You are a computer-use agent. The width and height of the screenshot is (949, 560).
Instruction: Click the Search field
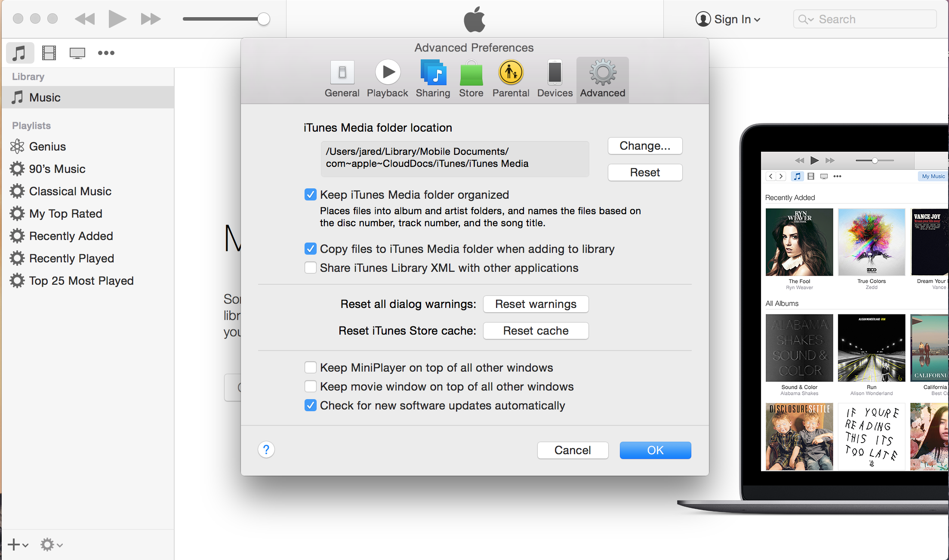865,19
